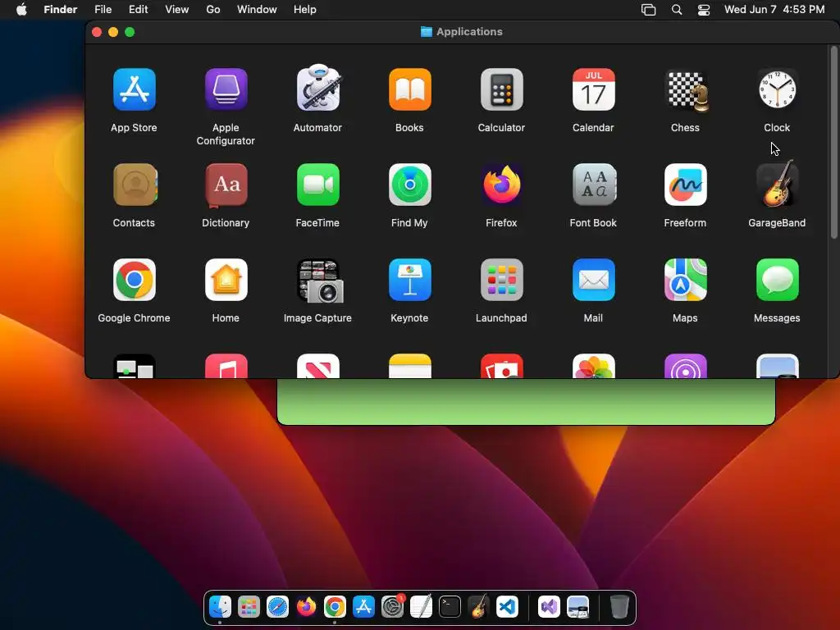Open the Window menu
The width and height of the screenshot is (840, 630).
click(257, 10)
